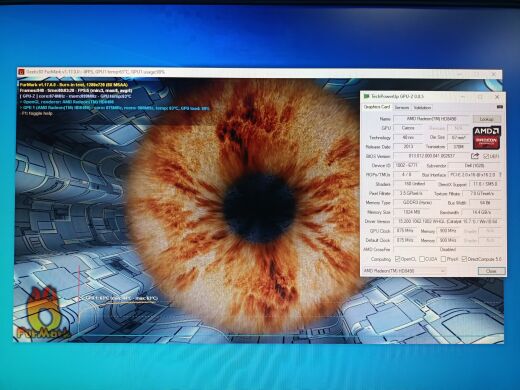
Task: Switch to the Graphics Card tab
Action: [x=377, y=107]
